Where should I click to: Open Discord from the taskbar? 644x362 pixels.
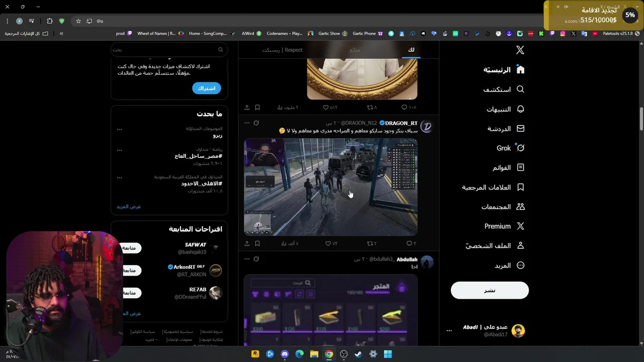[x=285, y=354]
